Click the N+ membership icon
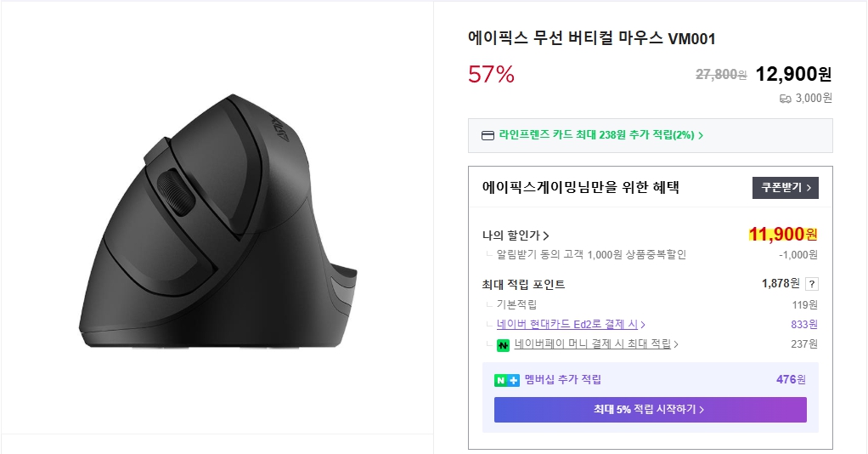This screenshot has width=868, height=454. pyautogui.click(x=506, y=380)
